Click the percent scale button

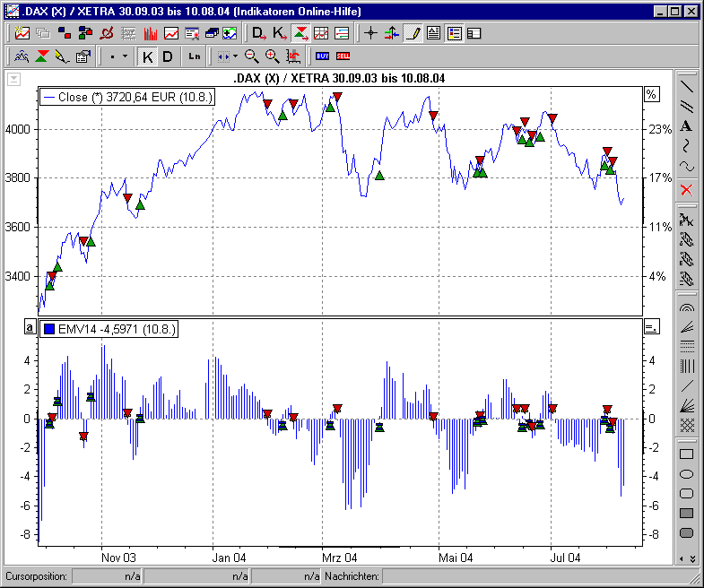coord(651,94)
